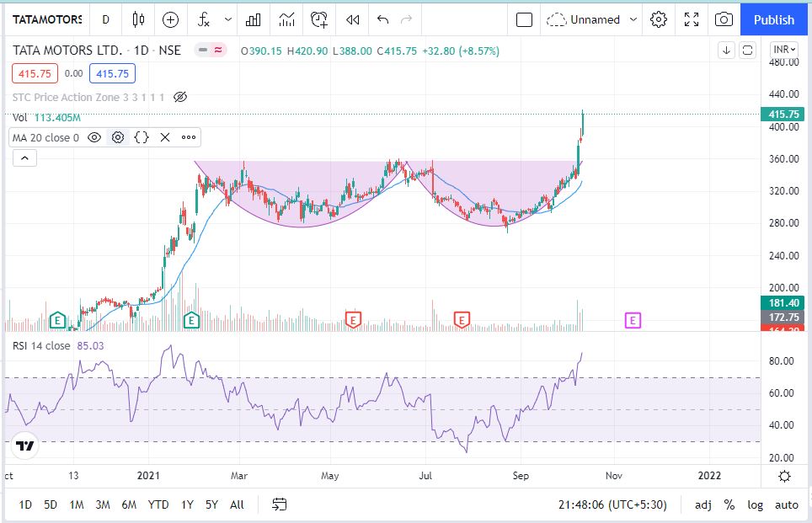Select the 1D time range
This screenshot has width=812, height=523.
coord(25,504)
